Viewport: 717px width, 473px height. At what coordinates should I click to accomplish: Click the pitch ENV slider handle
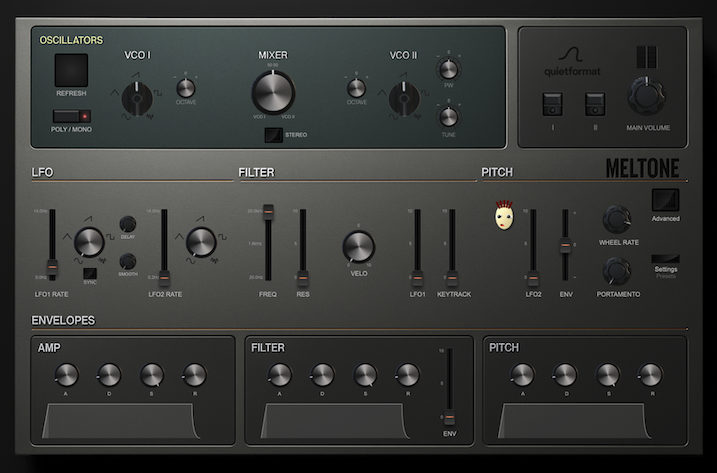point(565,245)
